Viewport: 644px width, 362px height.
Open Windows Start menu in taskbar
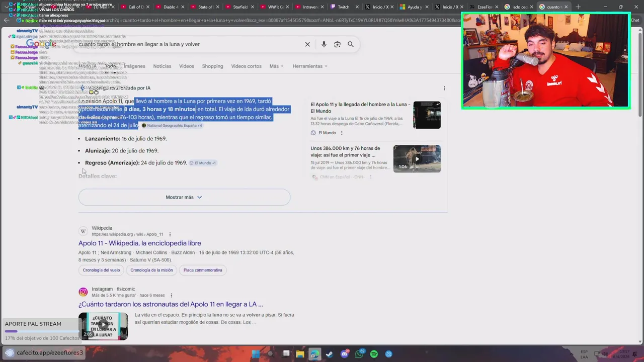(x=256, y=354)
